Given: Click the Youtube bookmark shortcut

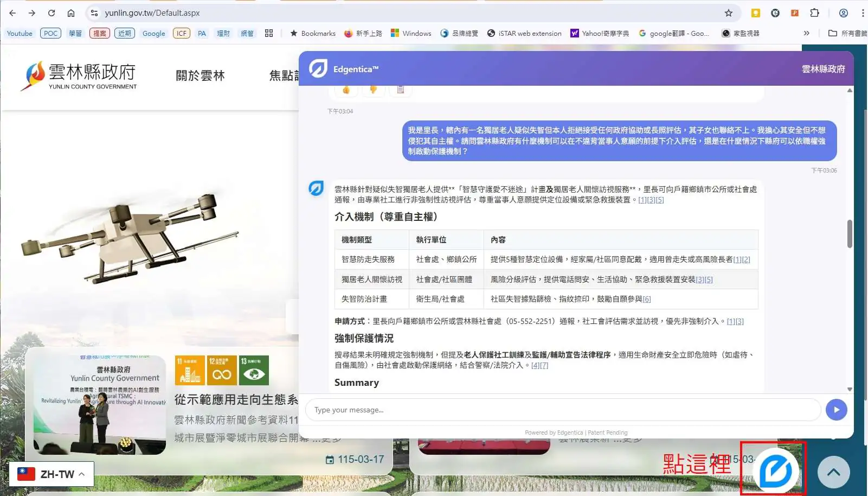Looking at the screenshot, I should click(x=20, y=33).
